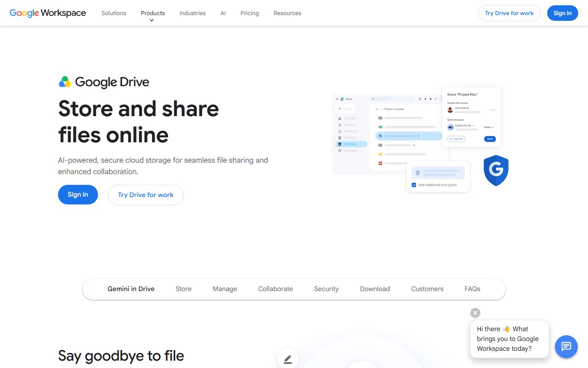Click the search bar in Drive illustration

pyautogui.click(x=392, y=99)
